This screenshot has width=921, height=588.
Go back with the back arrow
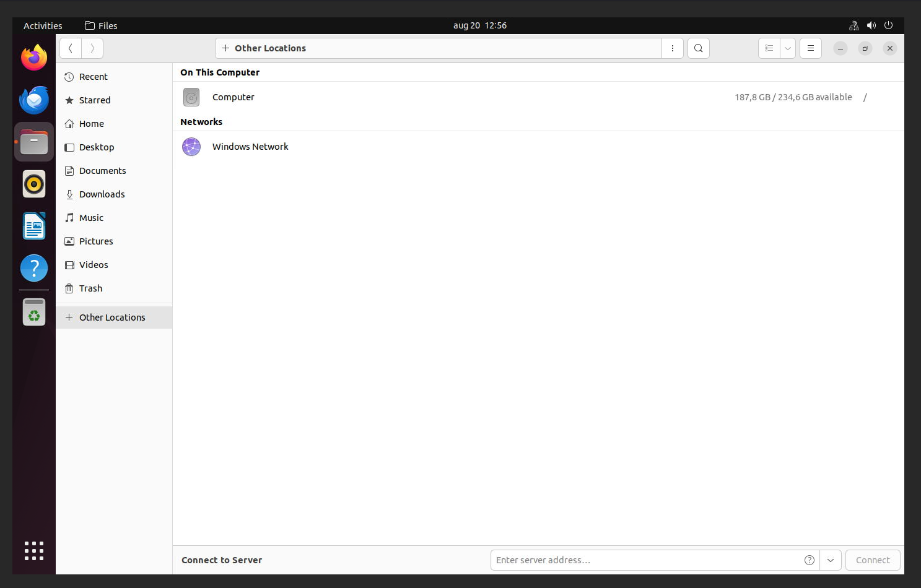[71, 48]
